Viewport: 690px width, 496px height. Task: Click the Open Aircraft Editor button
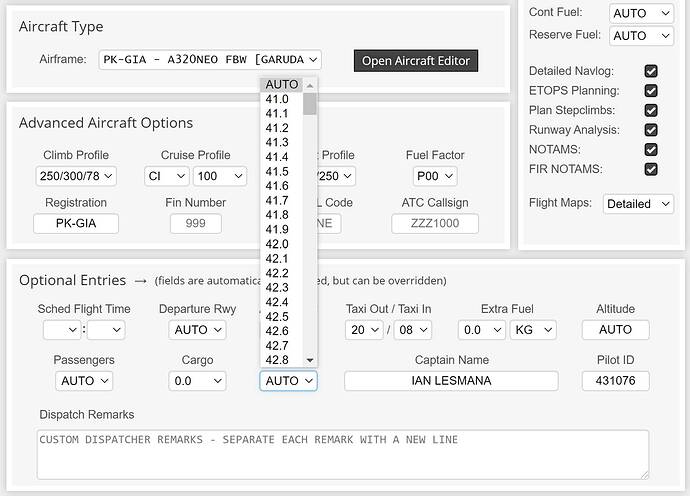click(416, 60)
